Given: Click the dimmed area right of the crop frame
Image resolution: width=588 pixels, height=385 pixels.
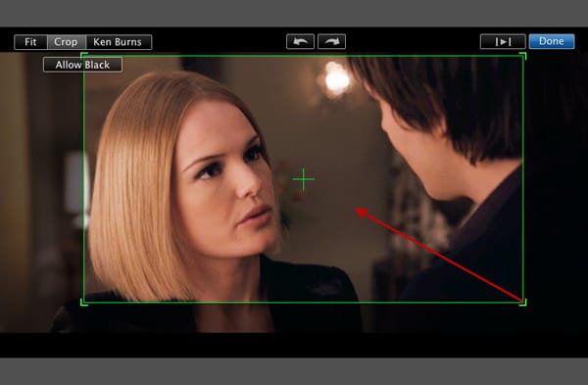Looking at the screenshot, I should click(x=557, y=191).
